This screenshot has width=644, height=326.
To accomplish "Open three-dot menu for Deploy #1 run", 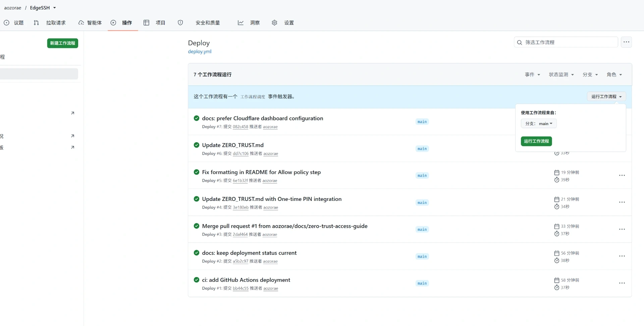I will tap(622, 283).
